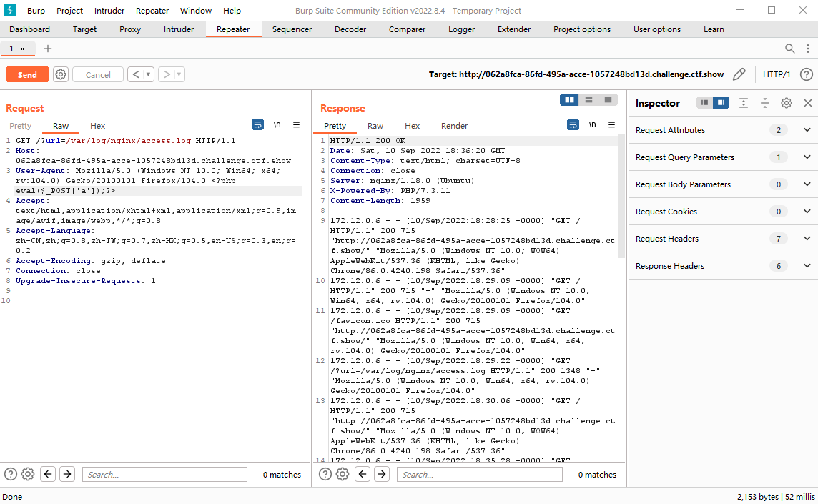Open help icon below the Response pane

coord(325,474)
